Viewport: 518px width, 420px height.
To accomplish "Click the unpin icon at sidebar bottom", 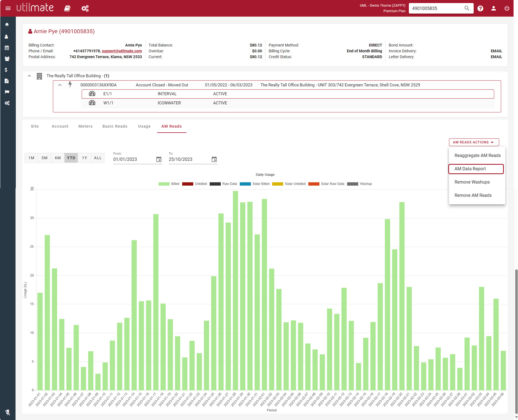I will [x=8, y=413].
